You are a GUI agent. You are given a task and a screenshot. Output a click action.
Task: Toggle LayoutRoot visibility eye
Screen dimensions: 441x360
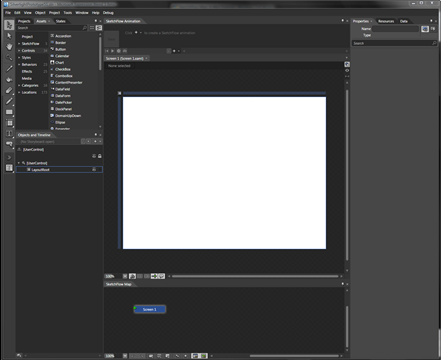[x=94, y=170]
